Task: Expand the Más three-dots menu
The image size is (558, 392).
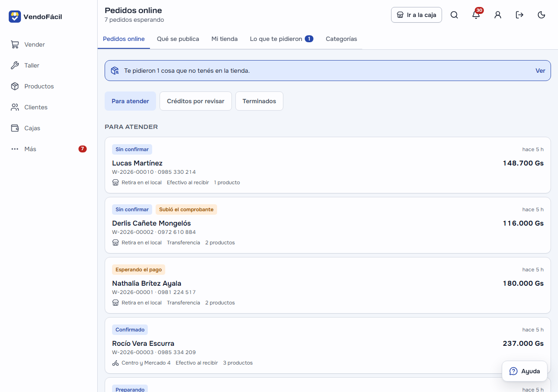Action: pyautogui.click(x=15, y=149)
